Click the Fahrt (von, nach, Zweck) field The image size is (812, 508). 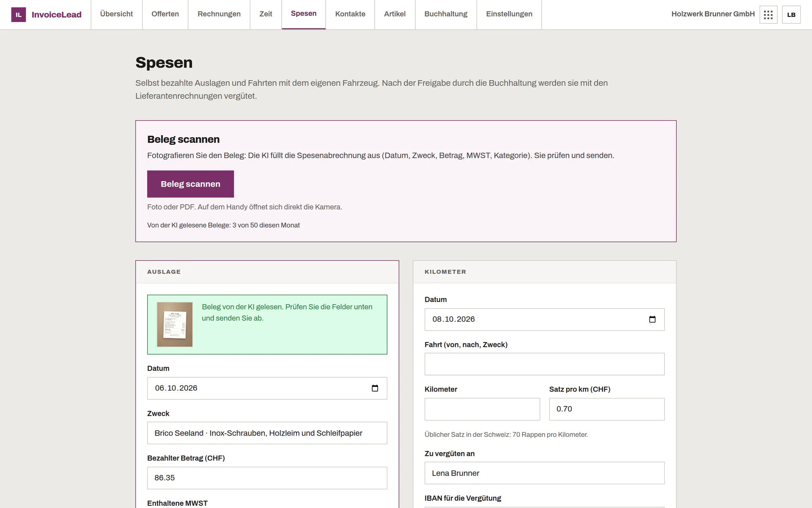544,364
